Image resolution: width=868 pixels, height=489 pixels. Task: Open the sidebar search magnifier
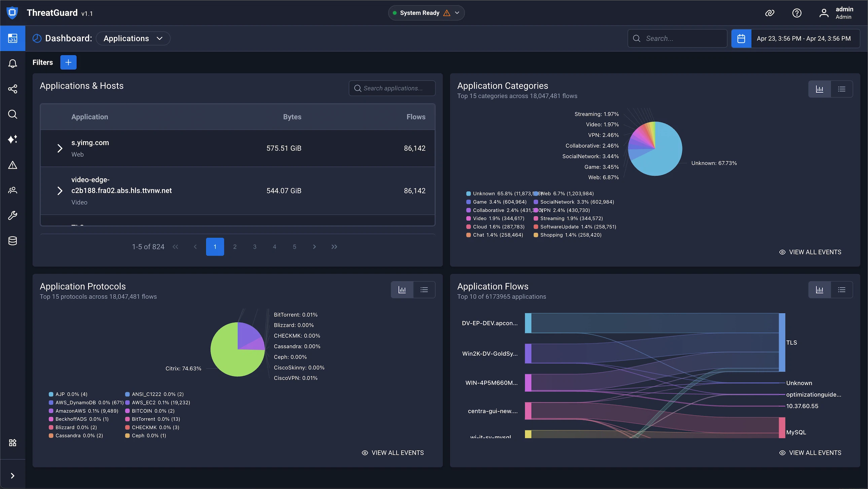pyautogui.click(x=12, y=114)
